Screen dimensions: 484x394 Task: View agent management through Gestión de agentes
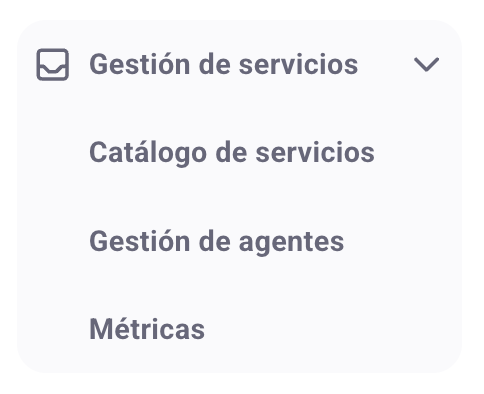tap(216, 242)
